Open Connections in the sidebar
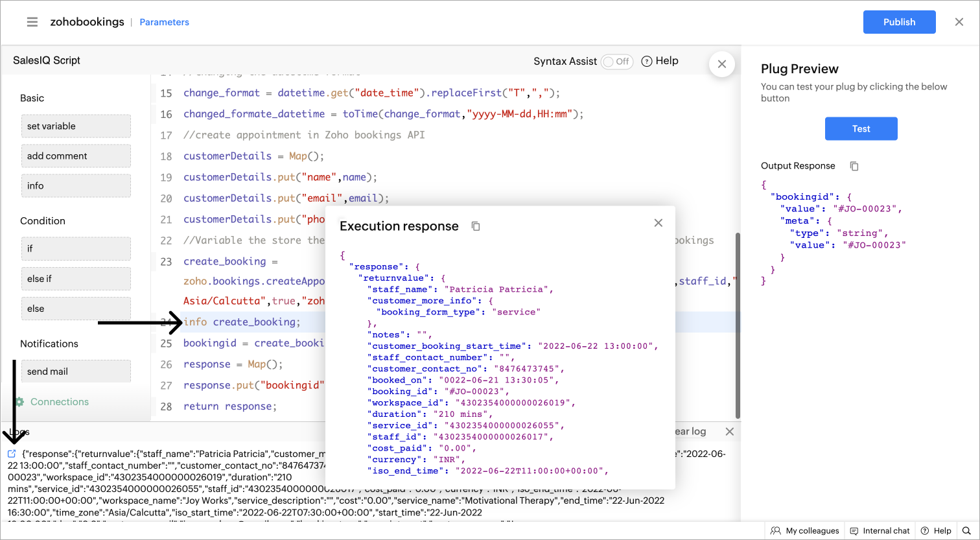Screen dimensions: 980x540 59,402
